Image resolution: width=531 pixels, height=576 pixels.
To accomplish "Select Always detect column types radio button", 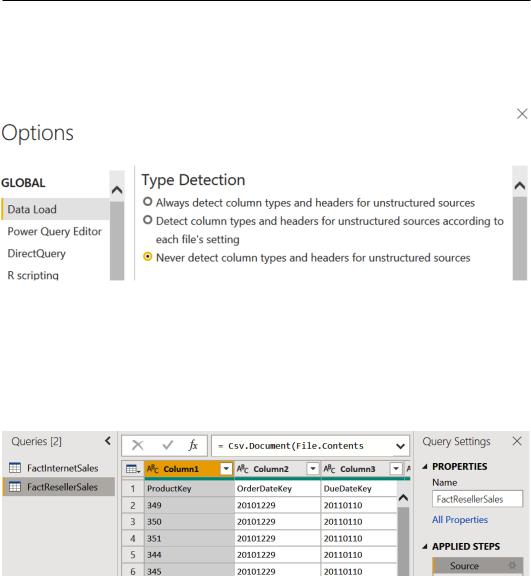I will point(148,202).
